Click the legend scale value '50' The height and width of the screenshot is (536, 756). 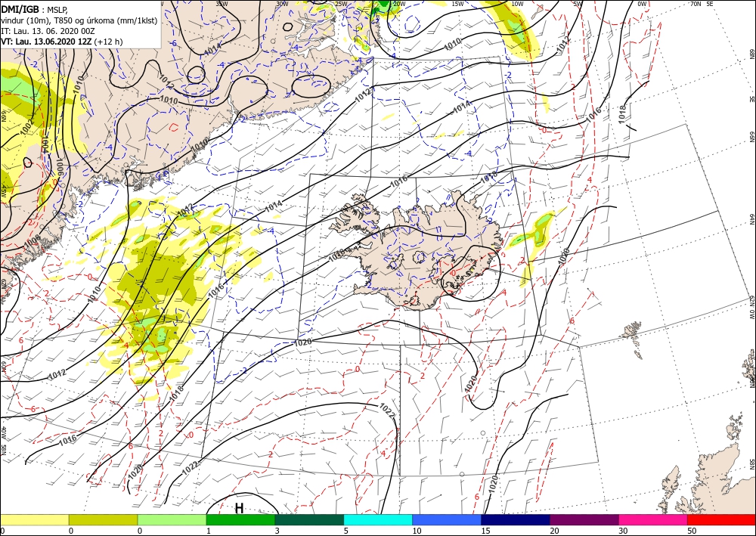692,531
